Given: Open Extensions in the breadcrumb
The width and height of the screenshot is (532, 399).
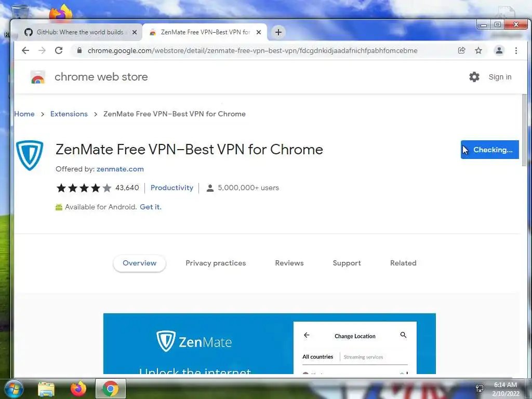Looking at the screenshot, I should [69, 114].
